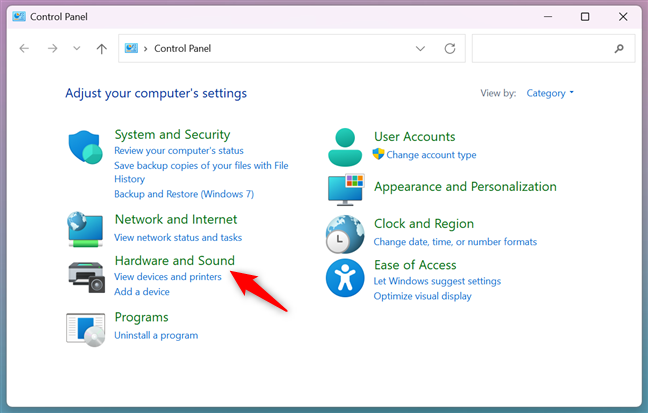The width and height of the screenshot is (648, 413).
Task: Open the recent locations dropdown arrow
Action: coord(76,48)
